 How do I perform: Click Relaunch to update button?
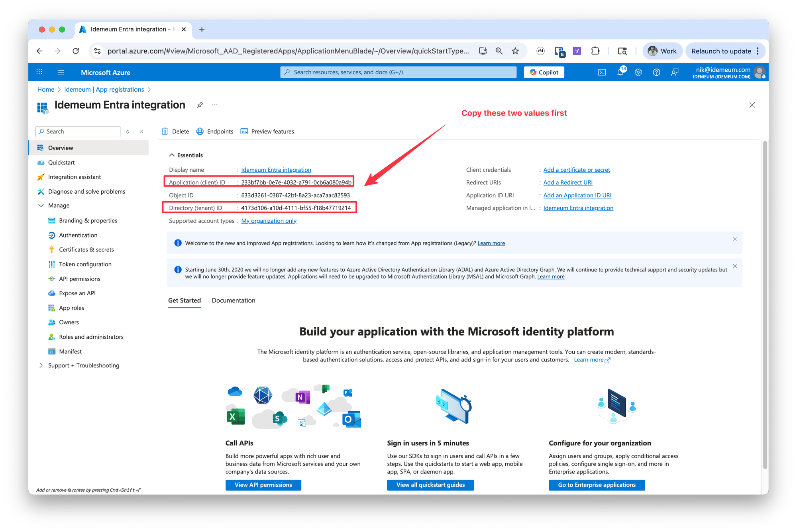pyautogui.click(x=725, y=51)
